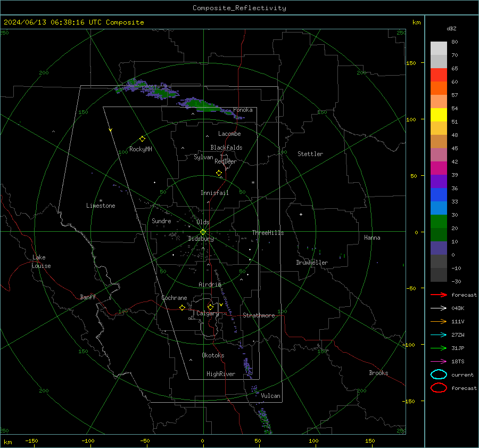The width and height of the screenshot is (479, 448).
Task: Select the Okotoks label
Action: pyautogui.click(x=213, y=355)
